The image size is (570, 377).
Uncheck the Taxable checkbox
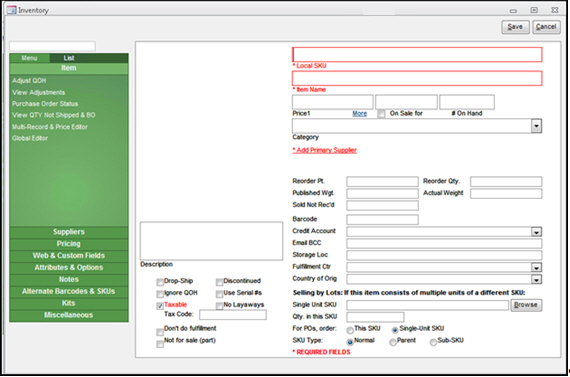click(160, 306)
